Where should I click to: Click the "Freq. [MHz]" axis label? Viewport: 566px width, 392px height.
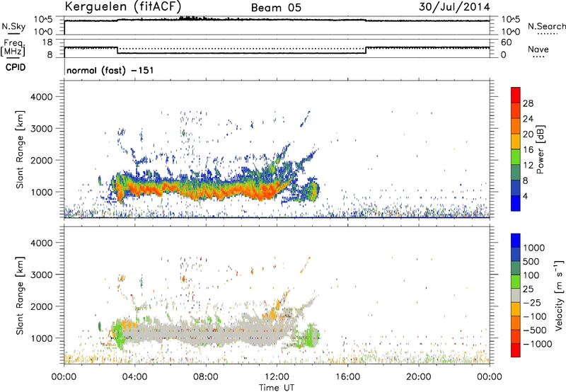(13, 47)
